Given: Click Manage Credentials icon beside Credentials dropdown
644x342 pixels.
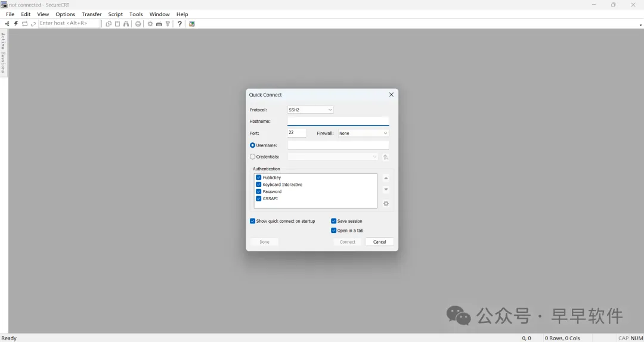Looking at the screenshot, I should [386, 157].
